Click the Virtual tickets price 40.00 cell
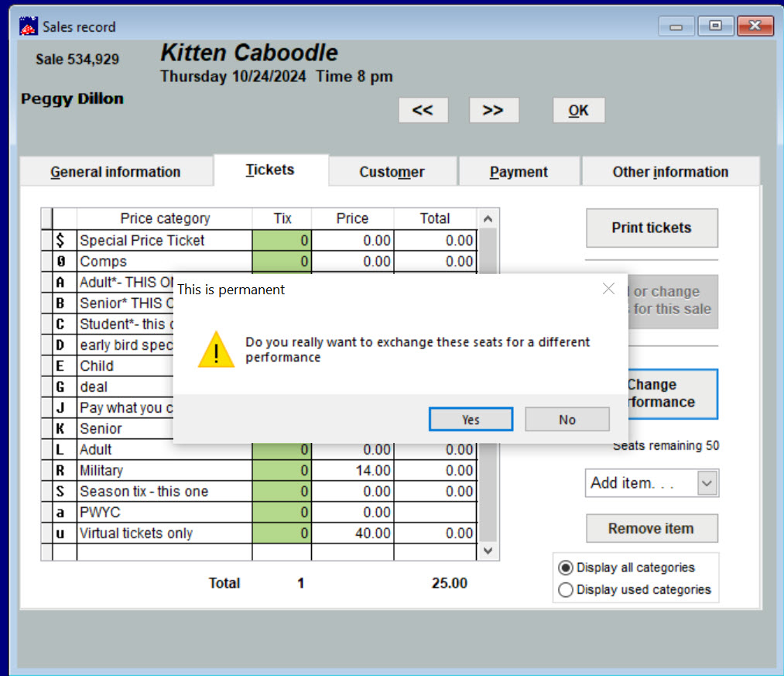784x676 pixels. (x=352, y=534)
